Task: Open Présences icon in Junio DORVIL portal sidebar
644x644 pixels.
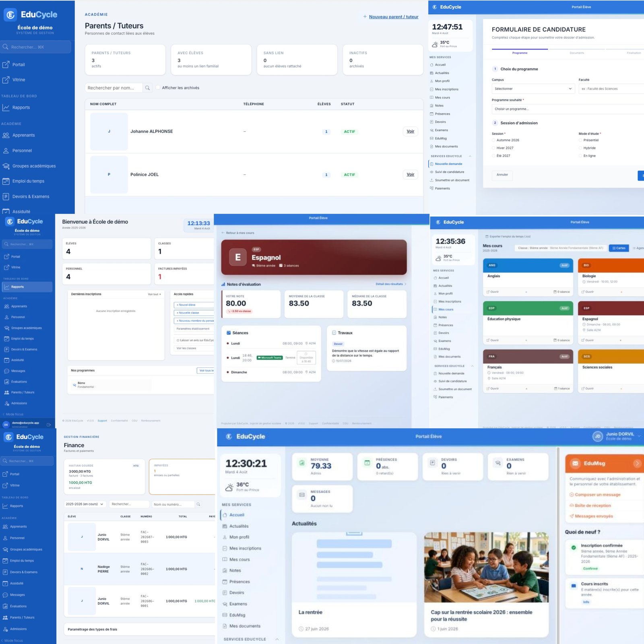Action: [x=225, y=582]
